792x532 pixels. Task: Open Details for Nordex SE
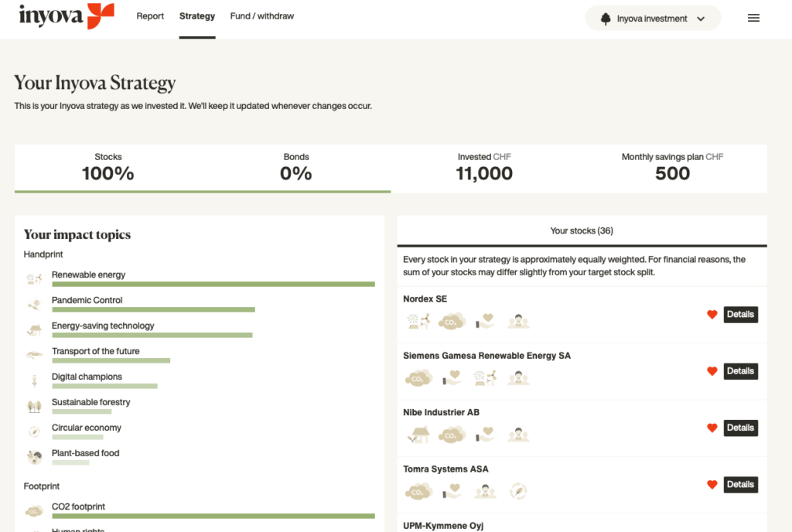740,315
